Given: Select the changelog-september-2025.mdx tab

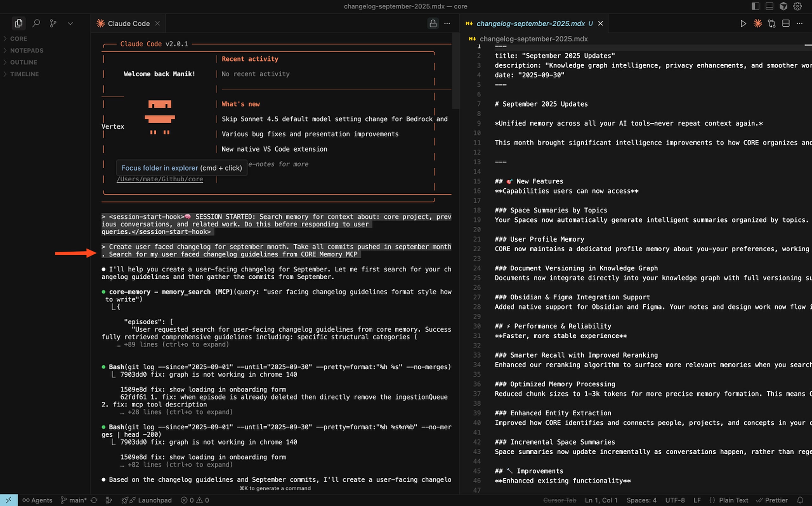Looking at the screenshot, I should (530, 23).
